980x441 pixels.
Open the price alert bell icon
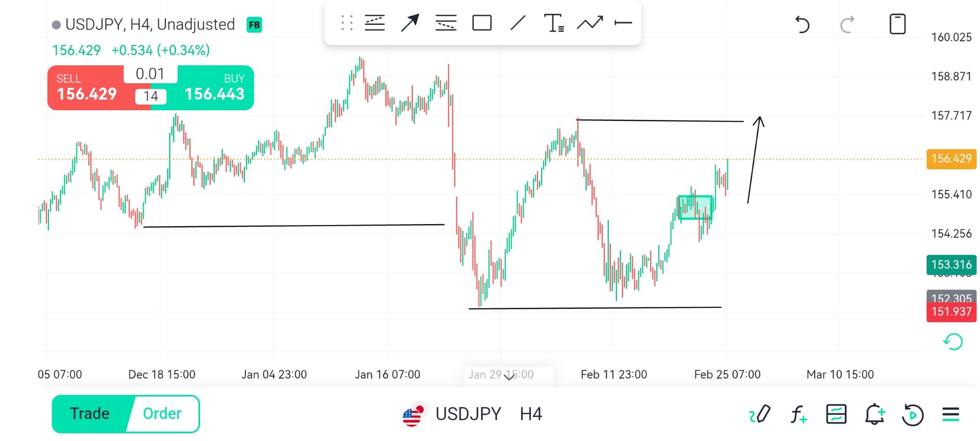coord(874,414)
